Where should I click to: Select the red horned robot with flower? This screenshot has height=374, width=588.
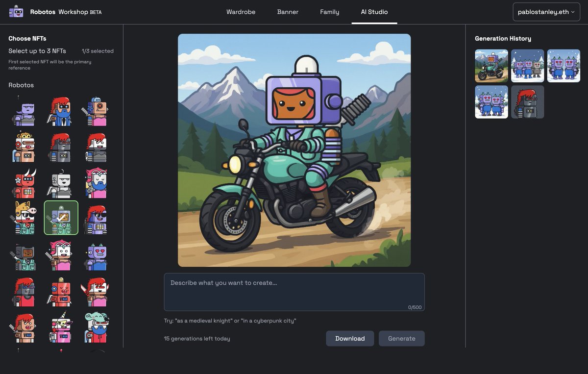(x=25, y=182)
